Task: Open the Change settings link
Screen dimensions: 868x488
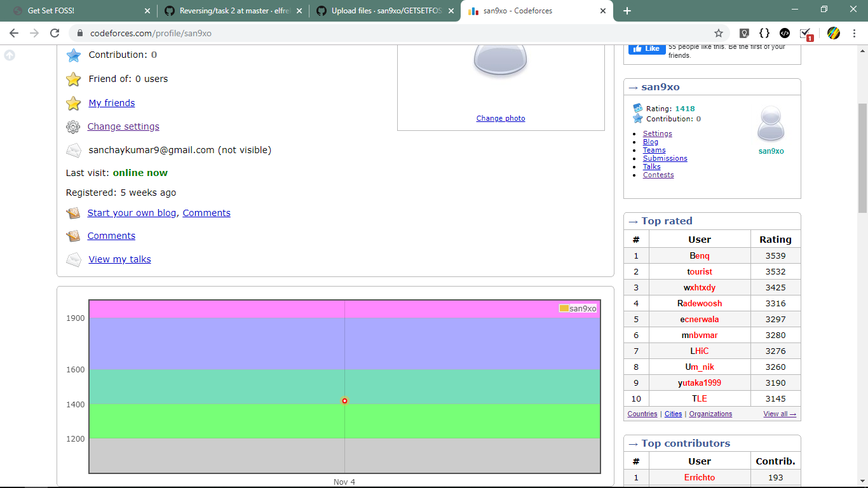Action: point(123,126)
